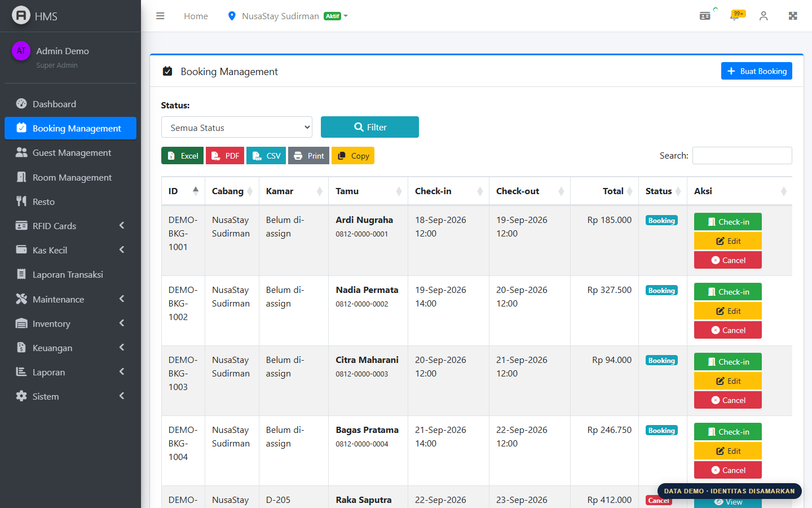Expand the Keuangan submenu
The width and height of the screenshot is (812, 508).
coord(70,348)
